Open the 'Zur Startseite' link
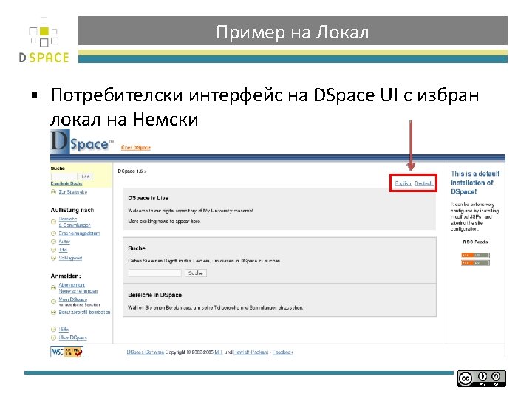 [73, 192]
